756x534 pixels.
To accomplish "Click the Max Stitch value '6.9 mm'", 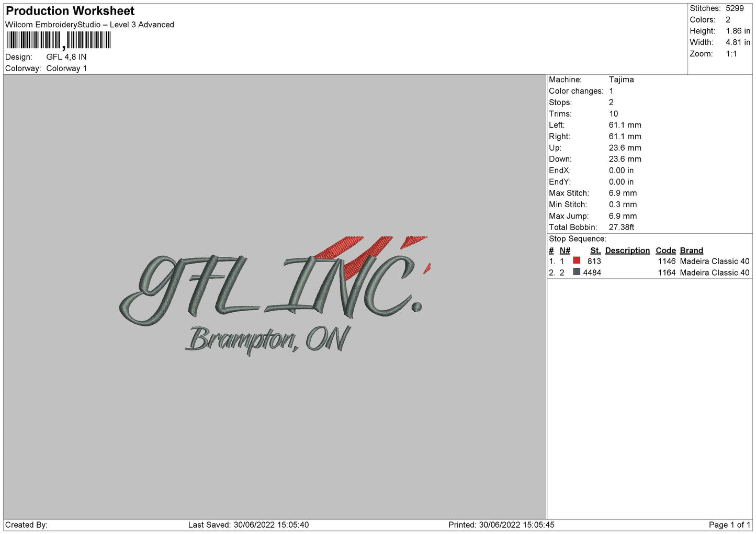I will [623, 193].
